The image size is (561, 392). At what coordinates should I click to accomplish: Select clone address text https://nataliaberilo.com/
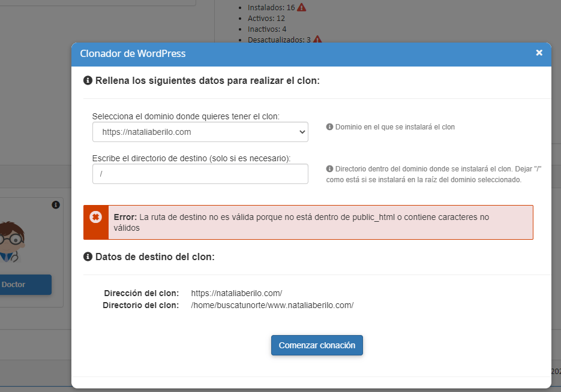(x=236, y=293)
